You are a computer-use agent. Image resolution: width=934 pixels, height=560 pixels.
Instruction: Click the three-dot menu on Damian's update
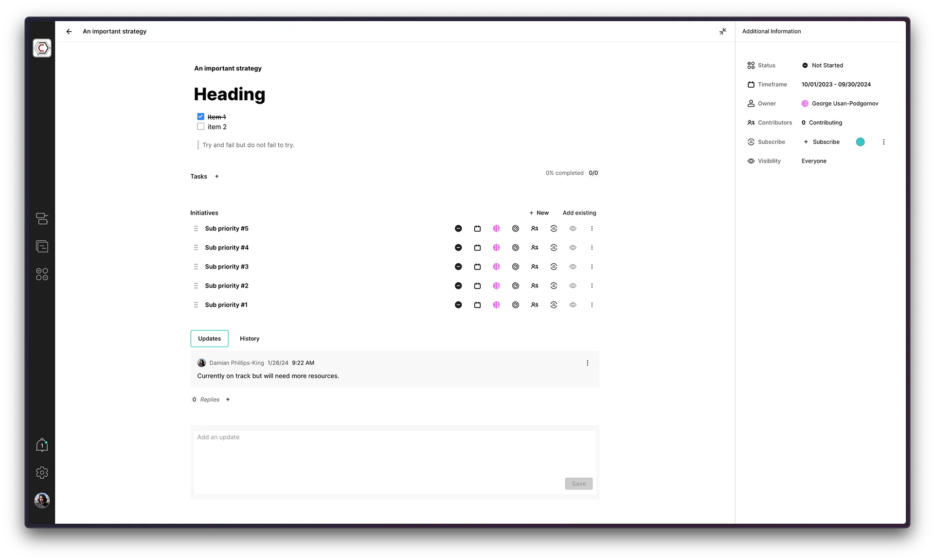tap(588, 362)
